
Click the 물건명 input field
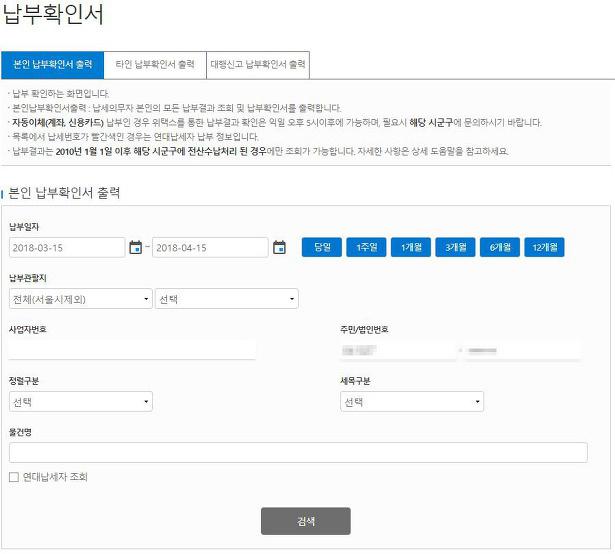(x=298, y=452)
